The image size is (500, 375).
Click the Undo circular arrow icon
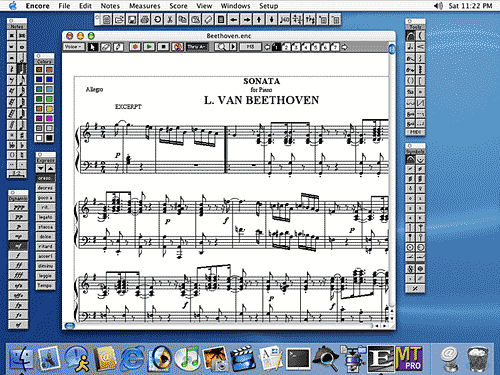[x=157, y=20]
